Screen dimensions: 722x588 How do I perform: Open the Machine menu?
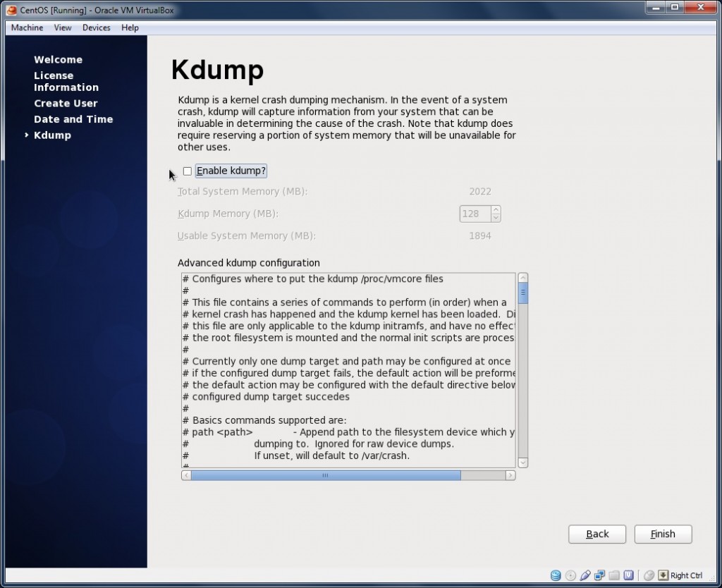pyautogui.click(x=27, y=27)
